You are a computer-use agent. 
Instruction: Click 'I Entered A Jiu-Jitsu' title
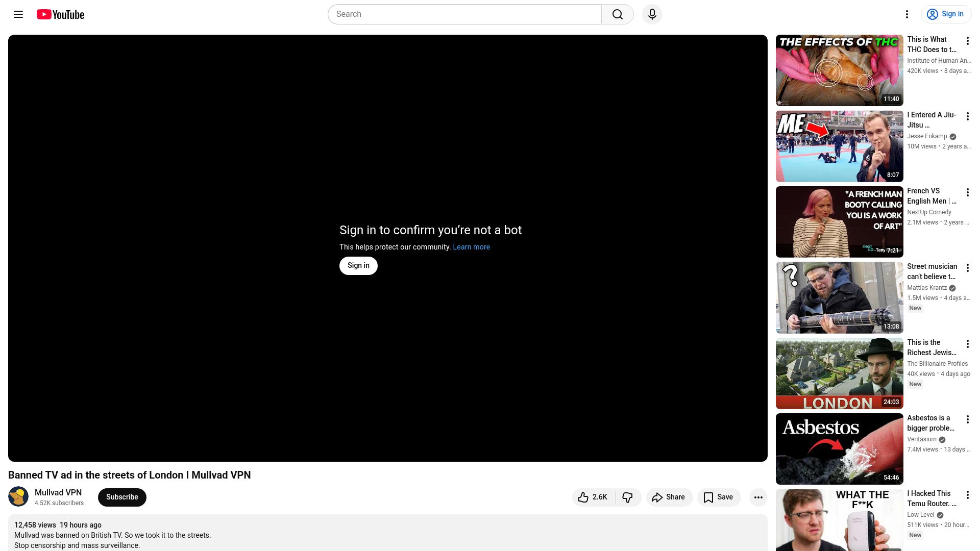(x=932, y=120)
